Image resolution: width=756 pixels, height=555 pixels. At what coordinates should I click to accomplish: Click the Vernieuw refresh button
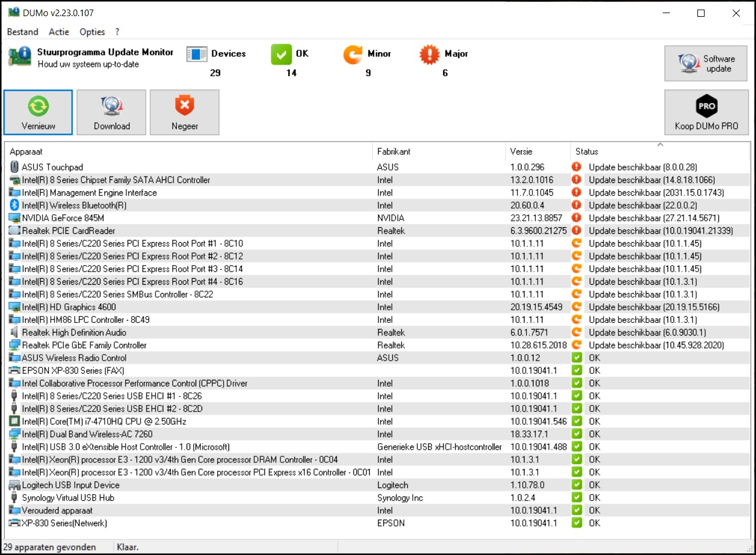tap(38, 112)
